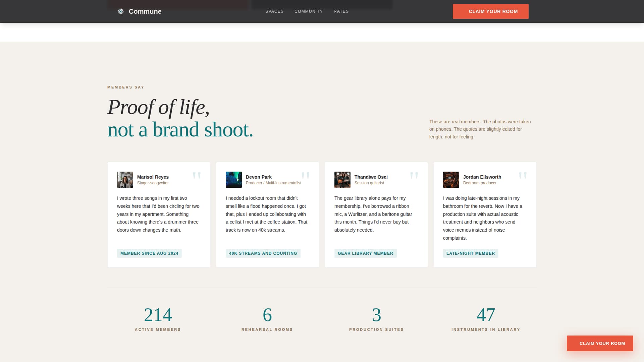Click the LATE-NIGHT MEMBER tag
This screenshot has height=362, width=644.
[x=471, y=253]
